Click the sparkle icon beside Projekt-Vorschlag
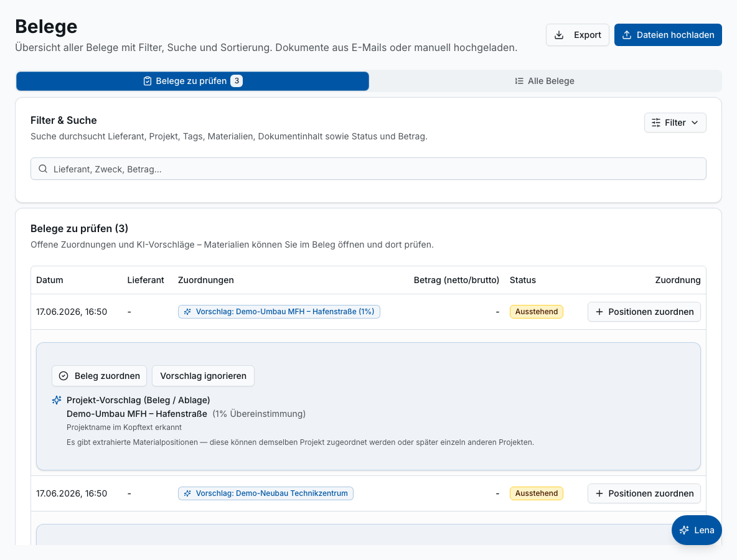 point(57,400)
